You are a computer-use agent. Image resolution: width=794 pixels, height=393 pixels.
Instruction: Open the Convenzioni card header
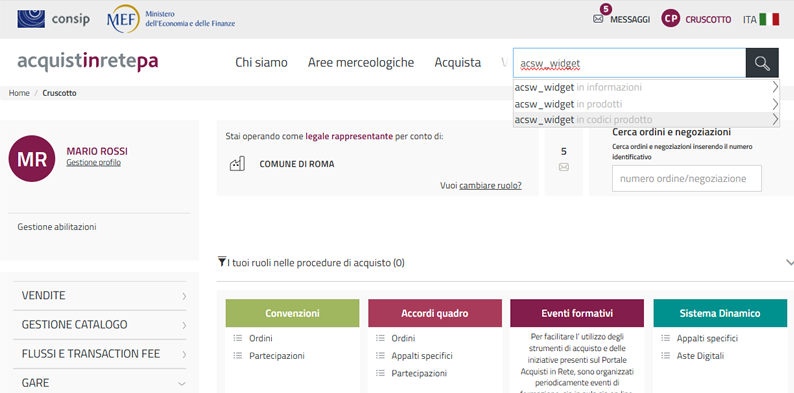[x=292, y=313]
